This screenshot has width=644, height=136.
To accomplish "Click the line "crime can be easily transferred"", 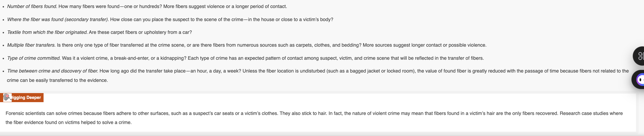I will (57, 80).
